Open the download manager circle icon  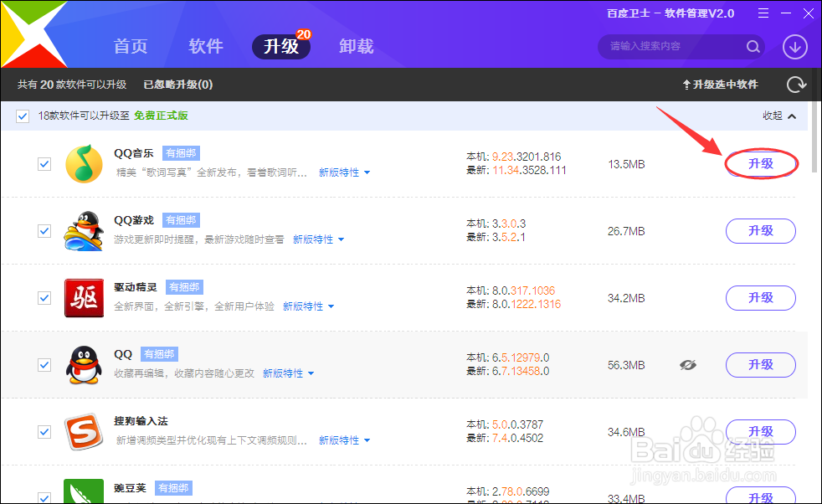(794, 47)
